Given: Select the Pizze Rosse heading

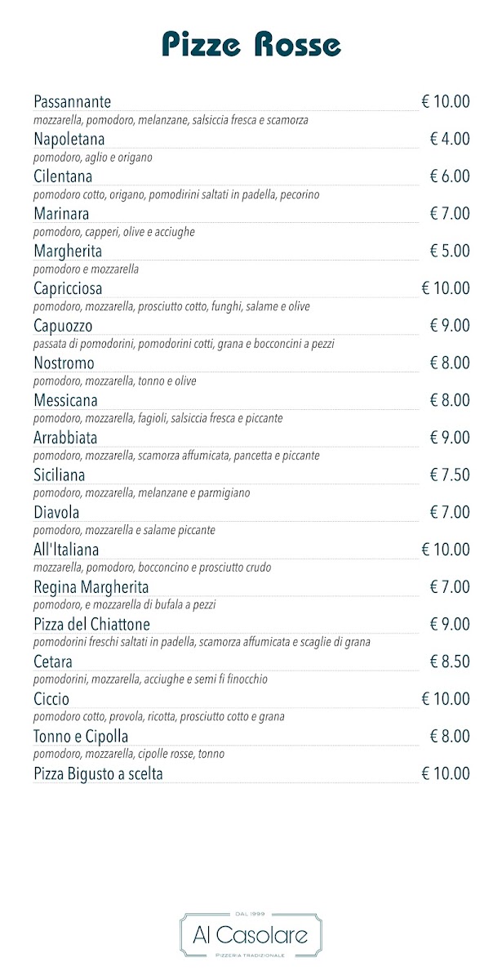Looking at the screenshot, I should 251,43.
